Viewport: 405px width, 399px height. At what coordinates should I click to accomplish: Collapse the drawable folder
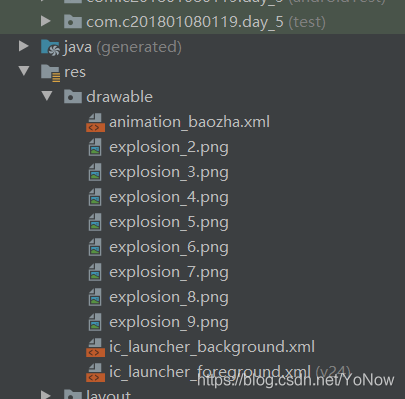tap(47, 96)
